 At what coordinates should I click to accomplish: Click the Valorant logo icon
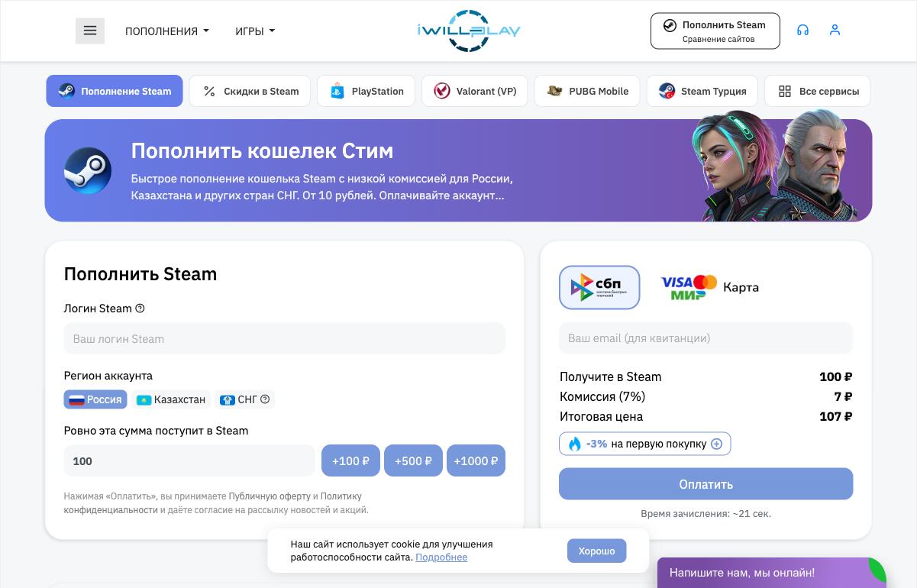441,91
